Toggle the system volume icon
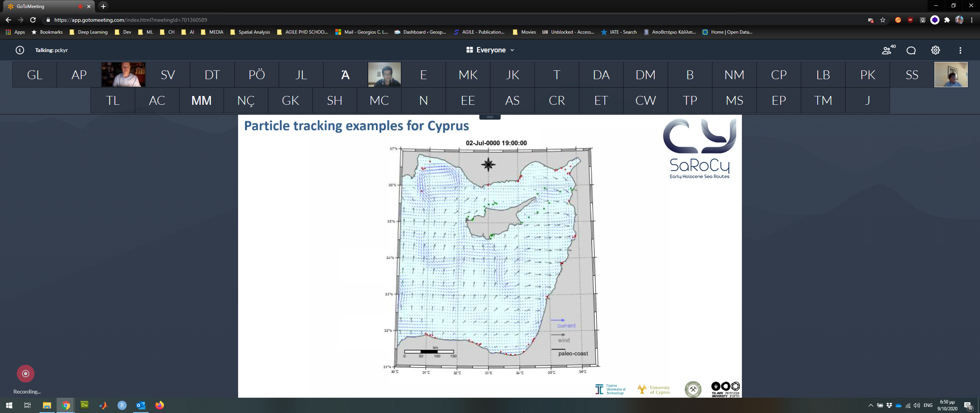This screenshot has height=413, width=980. tap(916, 405)
